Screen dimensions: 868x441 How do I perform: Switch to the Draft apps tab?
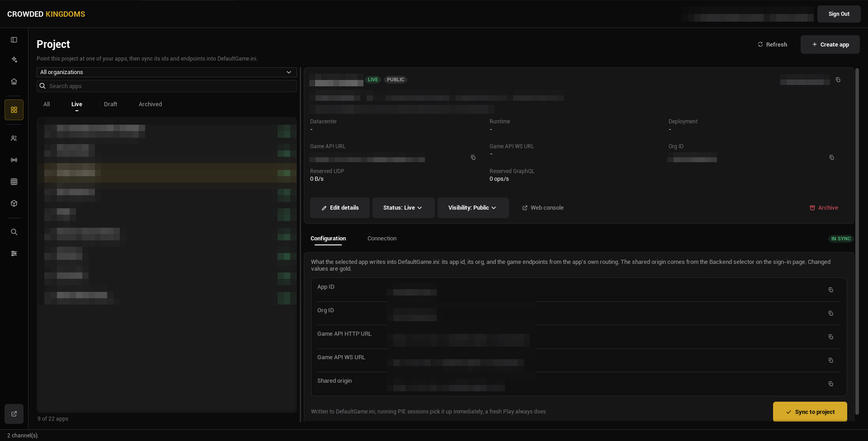pos(110,104)
